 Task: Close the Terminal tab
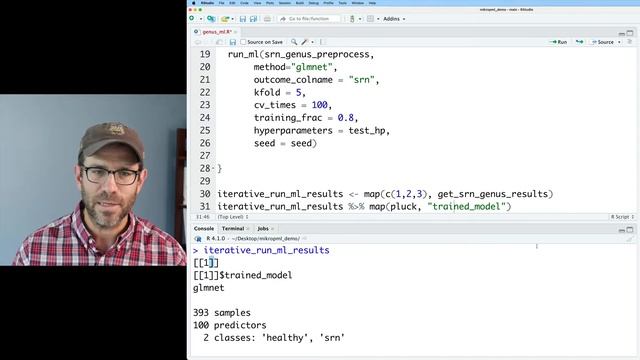point(248,229)
